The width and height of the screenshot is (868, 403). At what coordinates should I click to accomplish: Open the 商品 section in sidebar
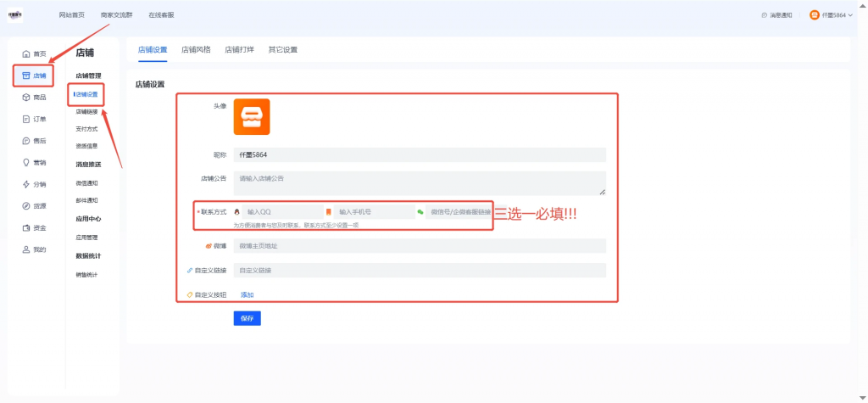34,97
